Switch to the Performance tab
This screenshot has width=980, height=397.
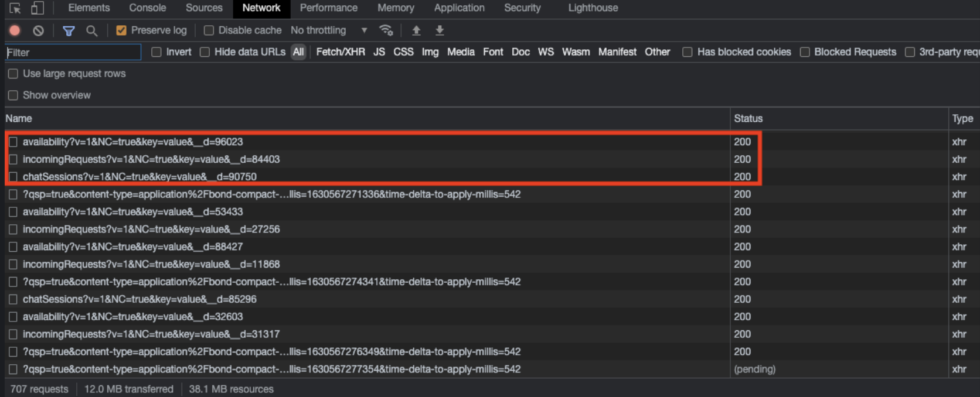tap(329, 8)
